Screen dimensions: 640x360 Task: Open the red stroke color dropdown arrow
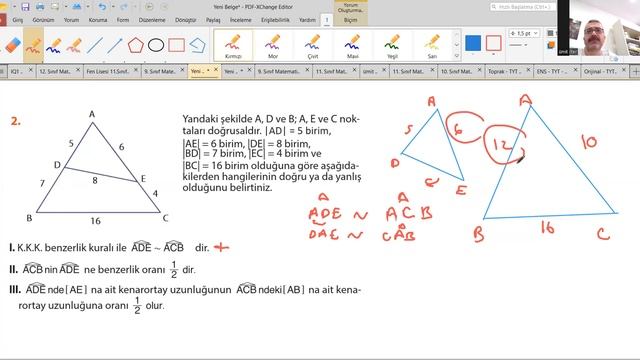493,54
